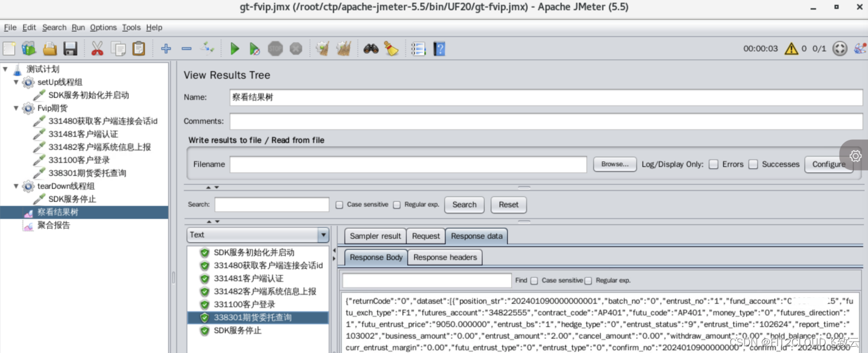Clear current results with broom icon
The image size is (868, 353).
click(x=323, y=49)
